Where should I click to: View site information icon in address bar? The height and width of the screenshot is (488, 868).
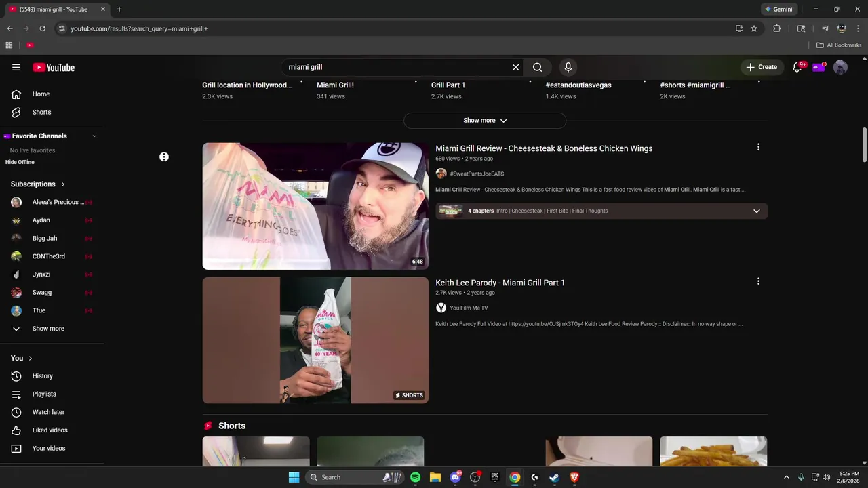pyautogui.click(x=61, y=28)
